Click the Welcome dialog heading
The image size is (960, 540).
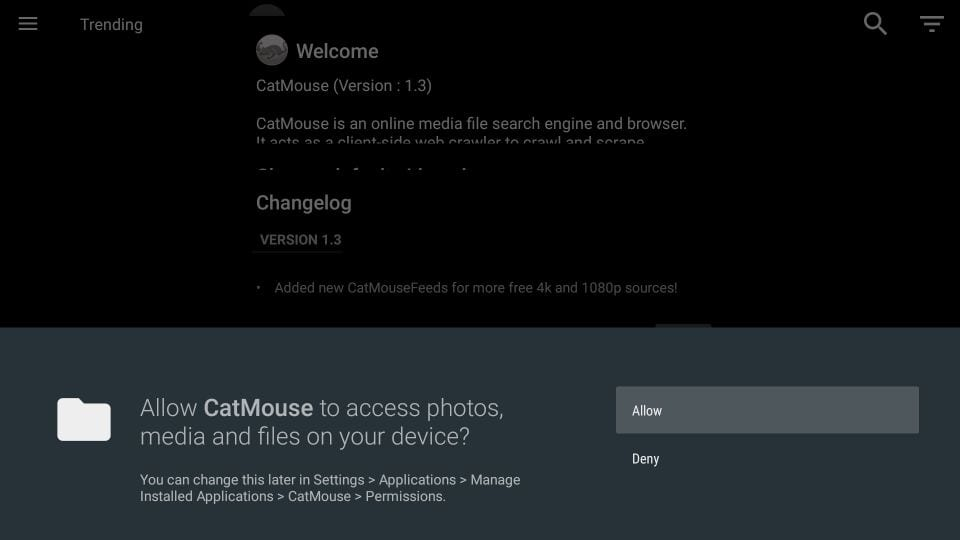[337, 51]
